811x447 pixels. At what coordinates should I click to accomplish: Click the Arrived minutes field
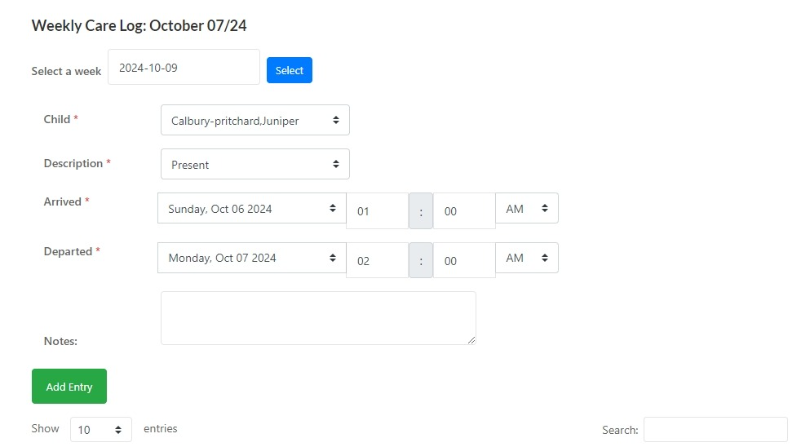click(464, 211)
